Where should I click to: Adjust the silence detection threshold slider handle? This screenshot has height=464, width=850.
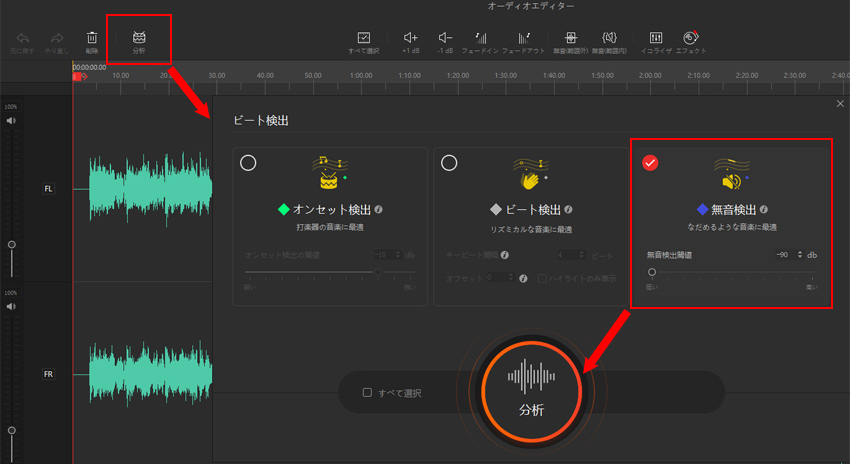(x=652, y=272)
